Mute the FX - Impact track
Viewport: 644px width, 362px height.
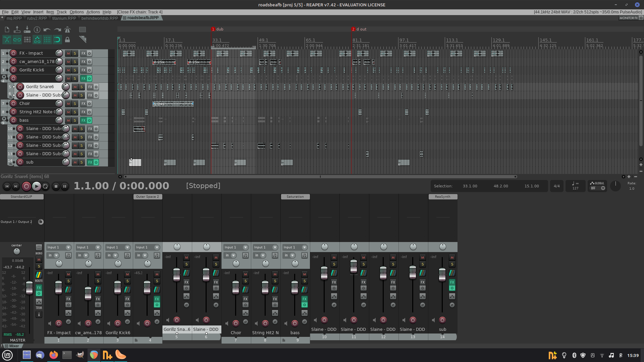(x=68, y=53)
